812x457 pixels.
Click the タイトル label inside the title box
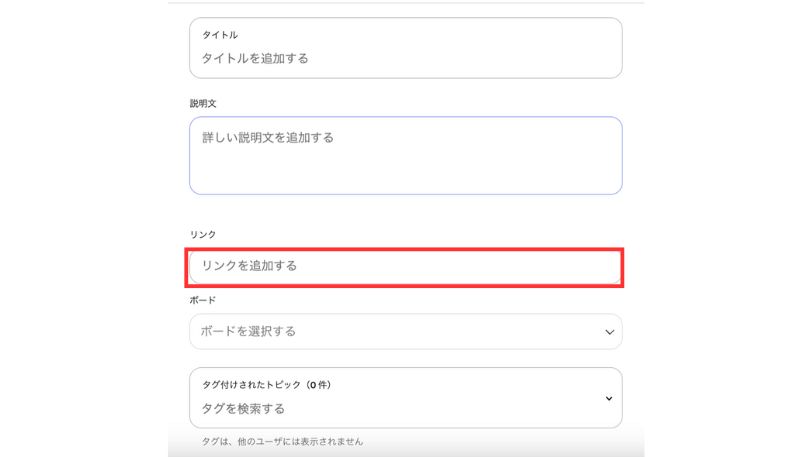point(220,35)
